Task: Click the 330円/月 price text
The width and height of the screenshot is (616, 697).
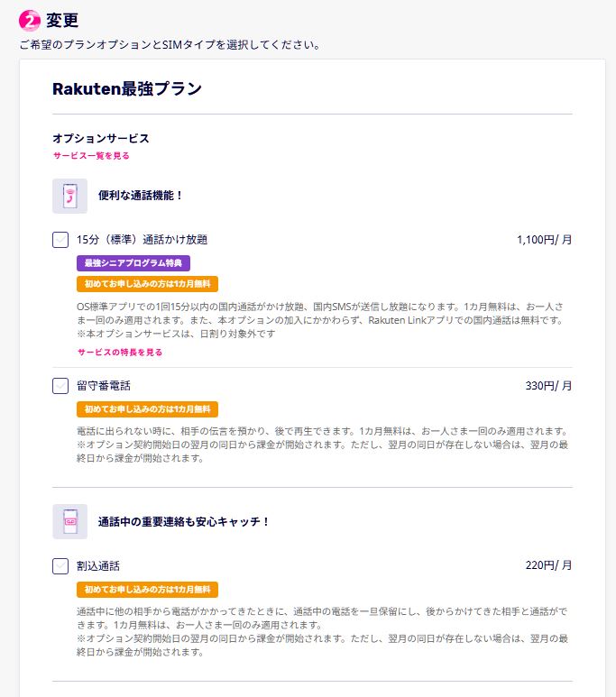Action: 548,386
